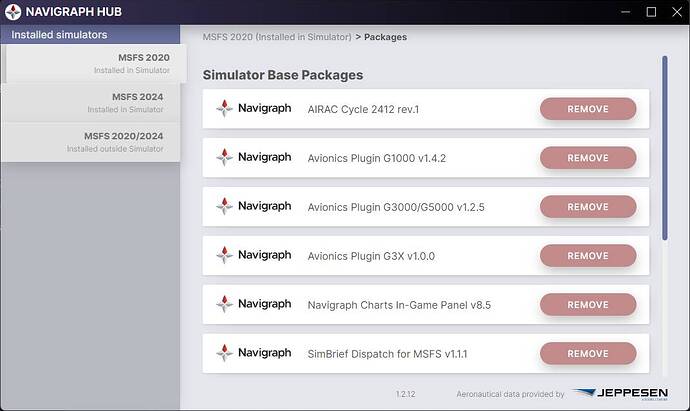Click 'Navigraph Charts In-Game Panel v8.5' text
Screen dimensions: 690x411
[399, 305]
